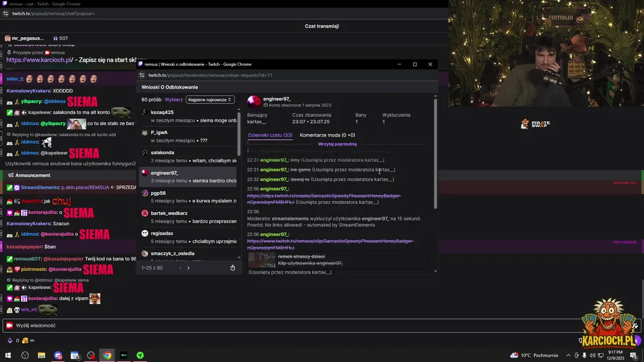The width and height of the screenshot is (644, 362).
Task: Click the StreamElements username in Announcement
Action: [40, 187]
